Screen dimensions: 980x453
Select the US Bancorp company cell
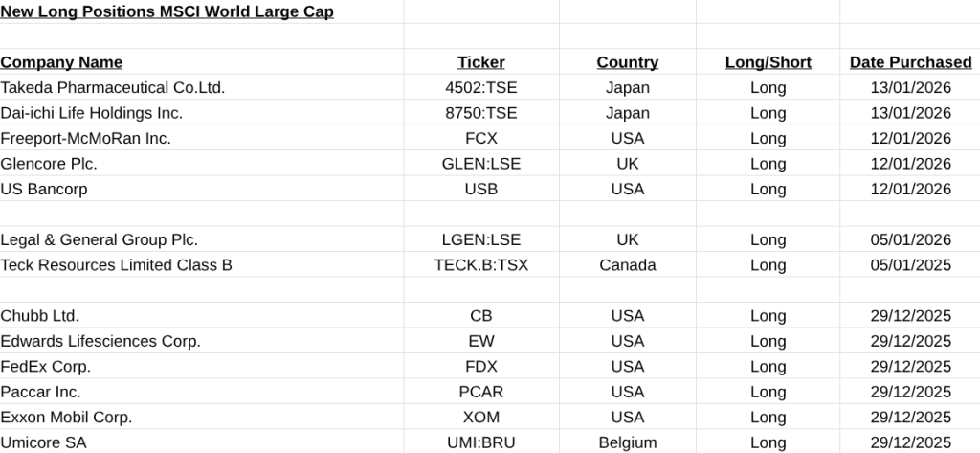(44, 189)
